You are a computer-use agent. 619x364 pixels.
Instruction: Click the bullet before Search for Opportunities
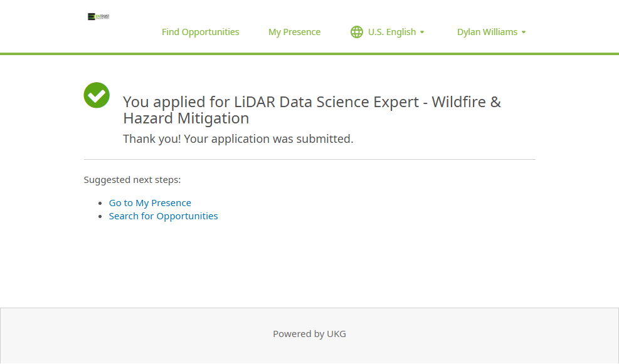point(101,216)
